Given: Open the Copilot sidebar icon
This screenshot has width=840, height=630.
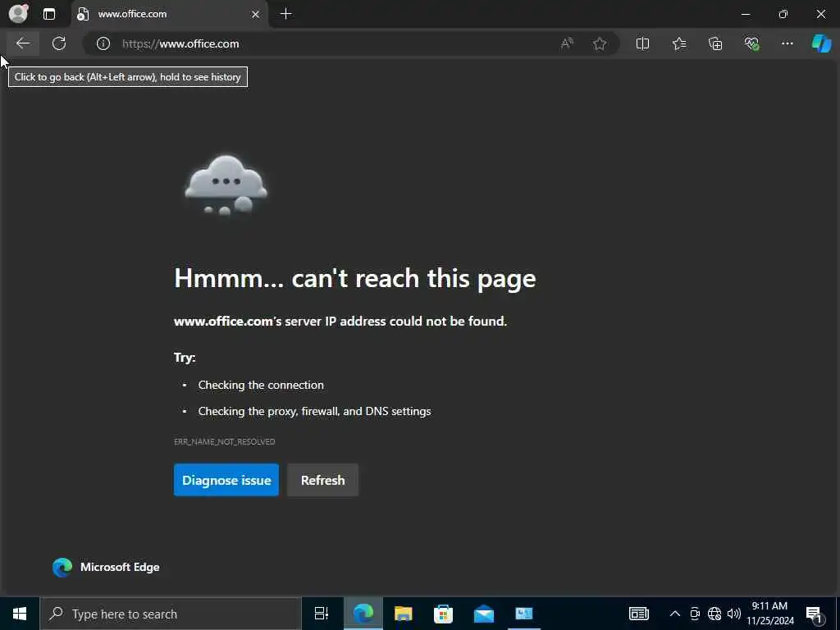Looking at the screenshot, I should (821, 43).
